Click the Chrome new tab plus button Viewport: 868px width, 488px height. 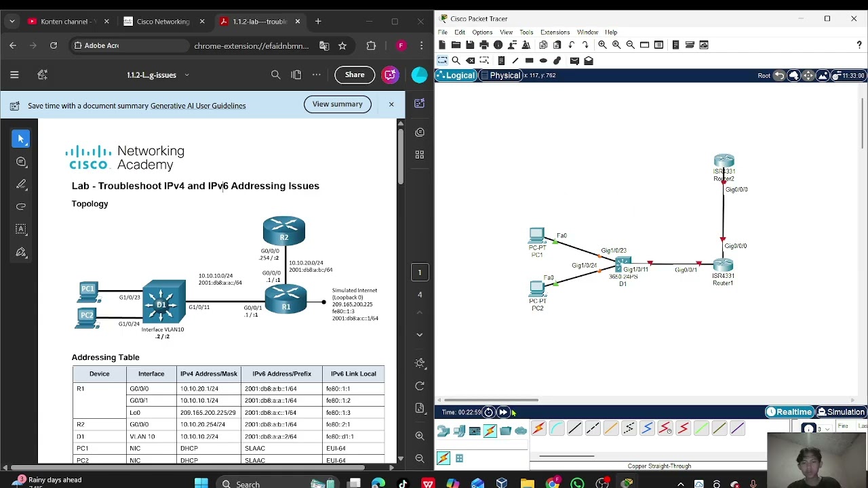[318, 21]
